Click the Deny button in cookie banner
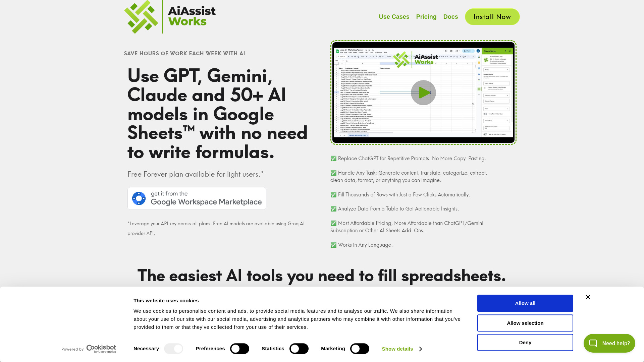644x362 pixels. 525,342
